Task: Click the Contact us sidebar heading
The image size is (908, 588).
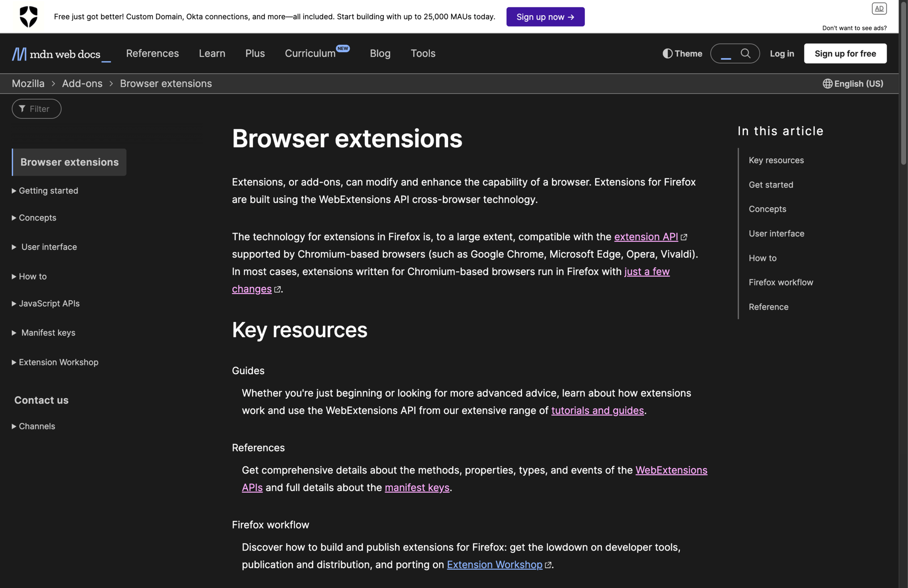Action: [x=41, y=400]
